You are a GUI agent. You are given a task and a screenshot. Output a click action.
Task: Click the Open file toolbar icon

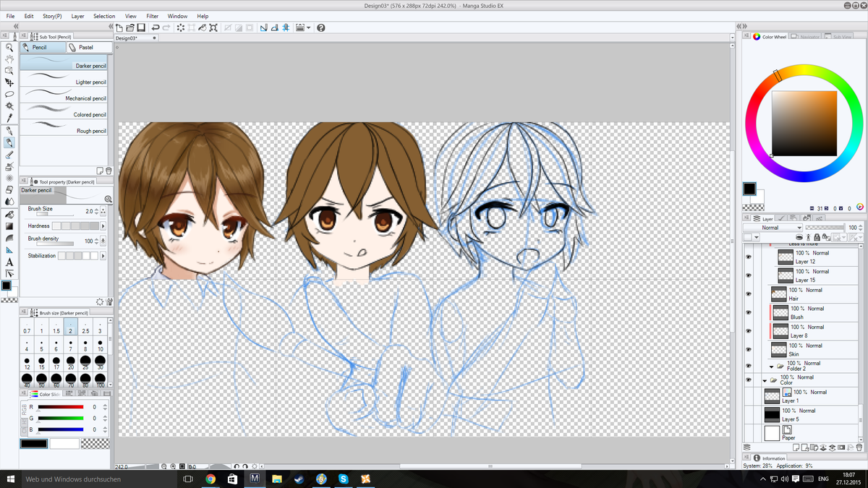(131, 27)
